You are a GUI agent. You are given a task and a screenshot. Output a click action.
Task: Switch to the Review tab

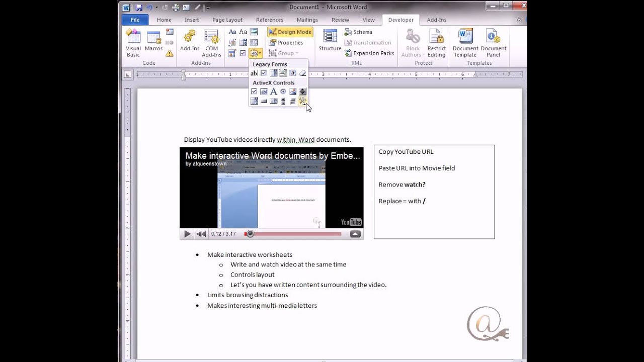pyautogui.click(x=340, y=20)
